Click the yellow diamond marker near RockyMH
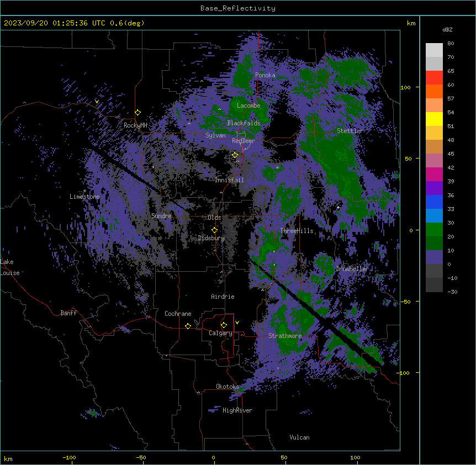Screen dimensions: 476x465 (x=138, y=113)
